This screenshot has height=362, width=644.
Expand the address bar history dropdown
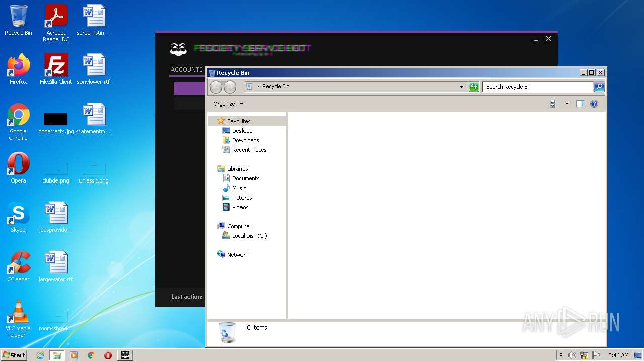[461, 87]
